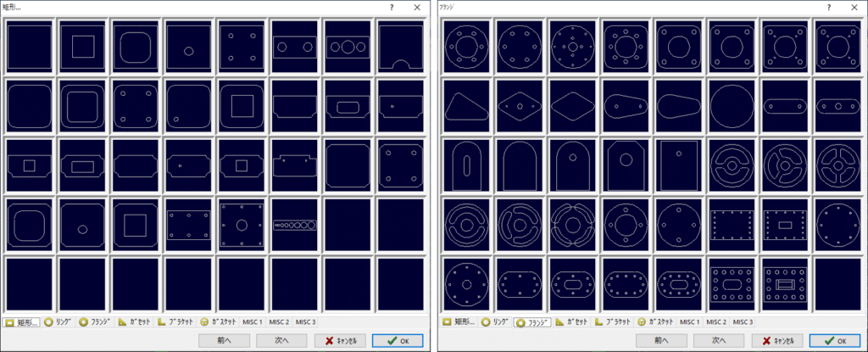
Task: Switch to ガスケット tab in フランジ dialog
Action: tap(655, 322)
